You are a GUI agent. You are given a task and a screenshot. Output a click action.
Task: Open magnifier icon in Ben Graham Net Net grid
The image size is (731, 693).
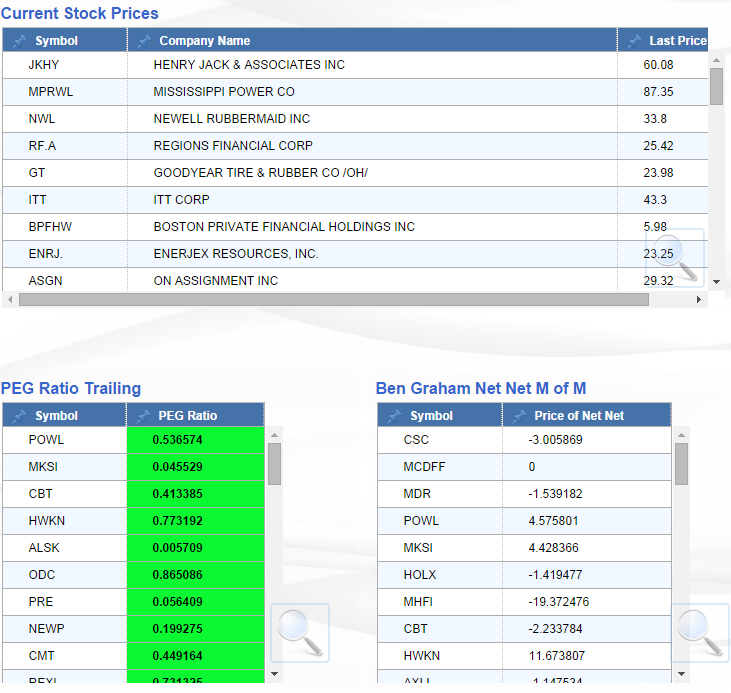[700, 632]
